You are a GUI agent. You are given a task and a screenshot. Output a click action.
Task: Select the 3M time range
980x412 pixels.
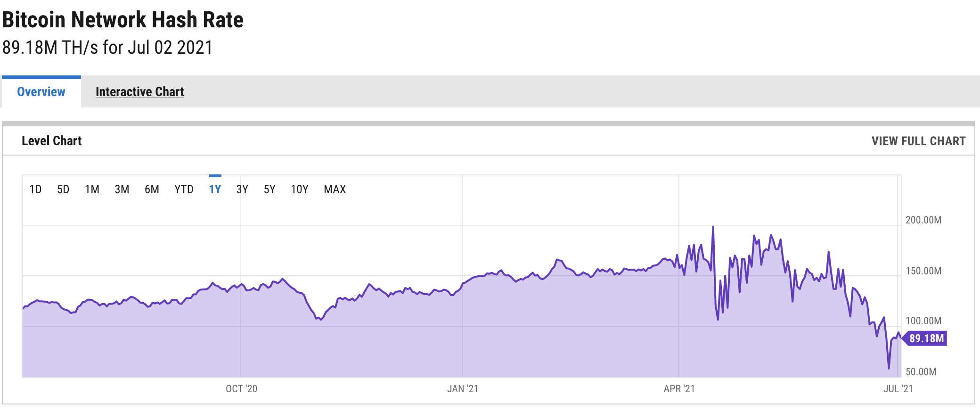(122, 190)
